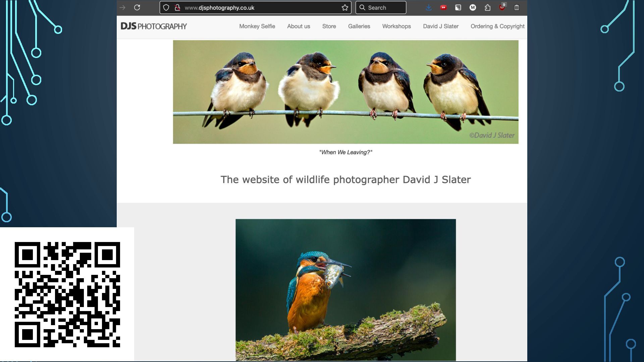Select the djsphotography.co.uk address text
This screenshot has height=362, width=644.
[219, 8]
